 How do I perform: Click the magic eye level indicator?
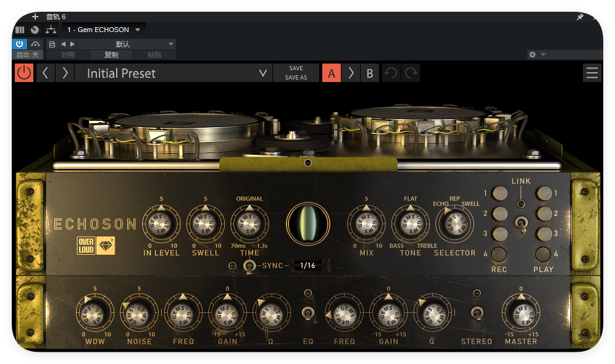click(308, 224)
